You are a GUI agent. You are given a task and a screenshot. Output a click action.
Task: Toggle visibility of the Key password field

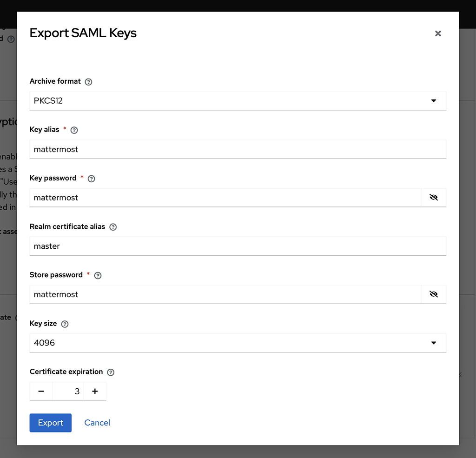pyautogui.click(x=433, y=197)
